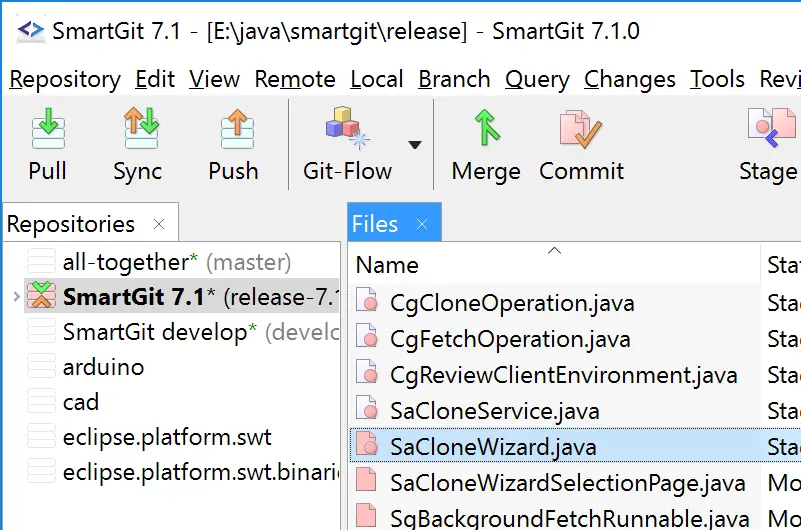The height and width of the screenshot is (530, 801).
Task: Click the SaCloneWizard.java file icon
Action: pyautogui.click(x=367, y=443)
